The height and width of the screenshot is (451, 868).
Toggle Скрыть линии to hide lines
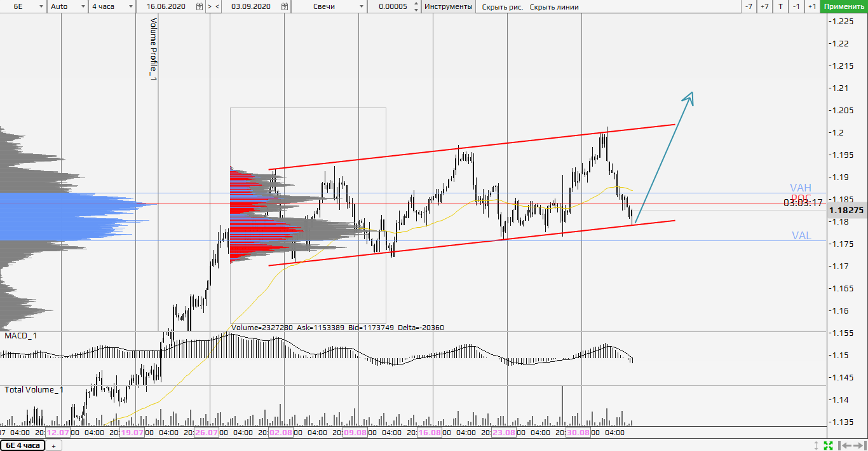(x=554, y=6)
